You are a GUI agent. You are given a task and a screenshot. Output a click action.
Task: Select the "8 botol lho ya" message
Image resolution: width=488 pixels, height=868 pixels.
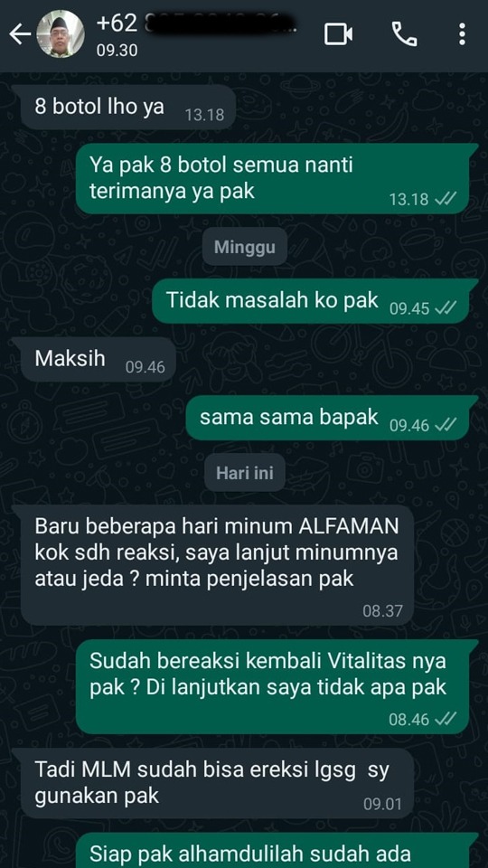coord(127,107)
